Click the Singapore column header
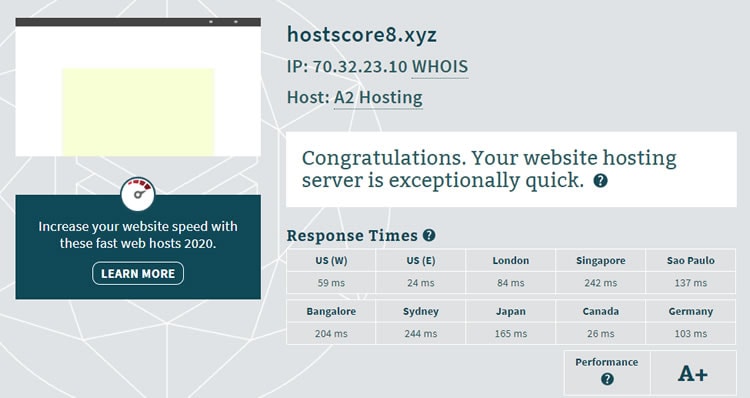Image resolution: width=750 pixels, height=398 pixels. 600,261
